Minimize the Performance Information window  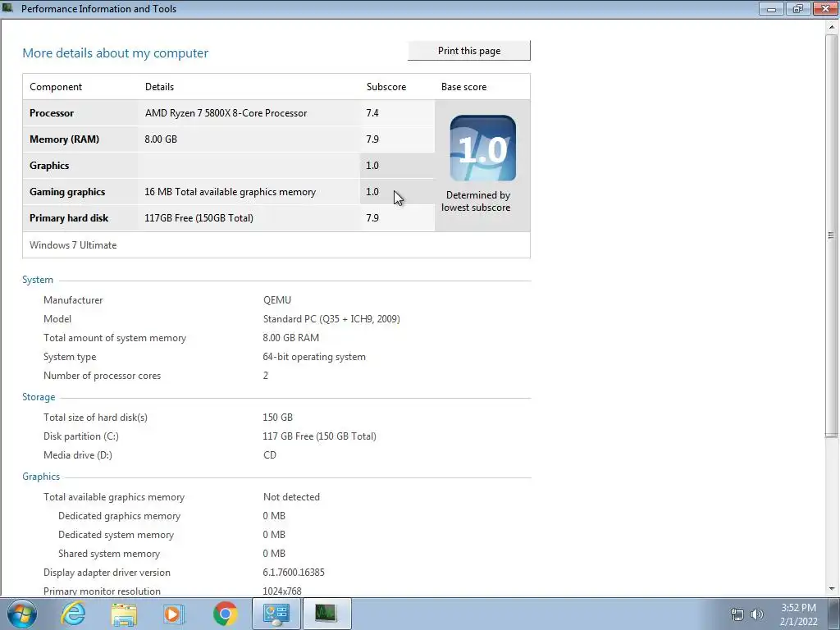tap(771, 8)
